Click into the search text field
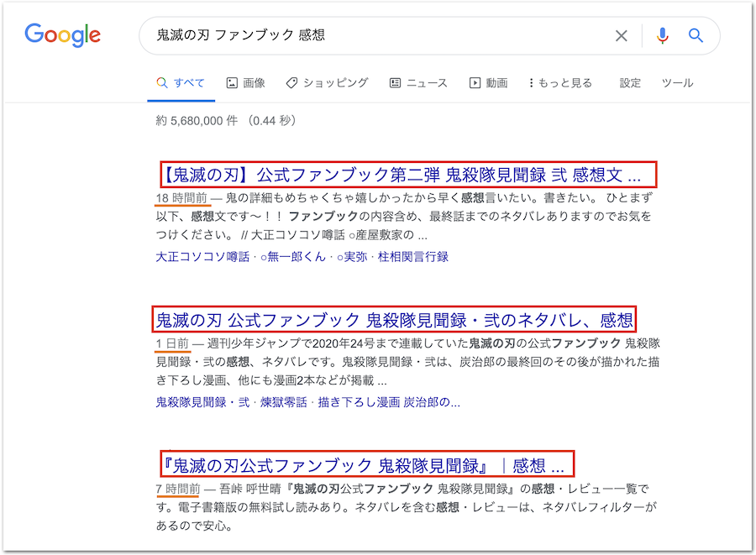Screen dimensions: 756x555 click(x=378, y=35)
